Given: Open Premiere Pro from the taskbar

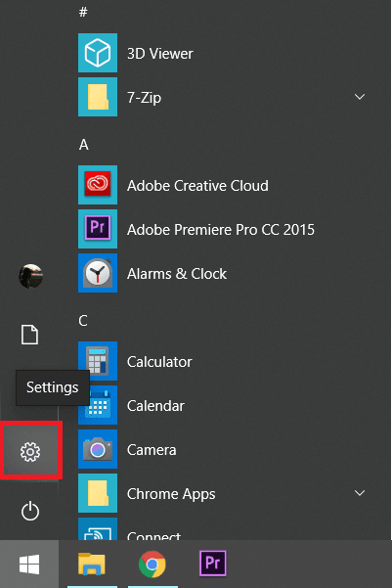Looking at the screenshot, I should pyautogui.click(x=213, y=564).
